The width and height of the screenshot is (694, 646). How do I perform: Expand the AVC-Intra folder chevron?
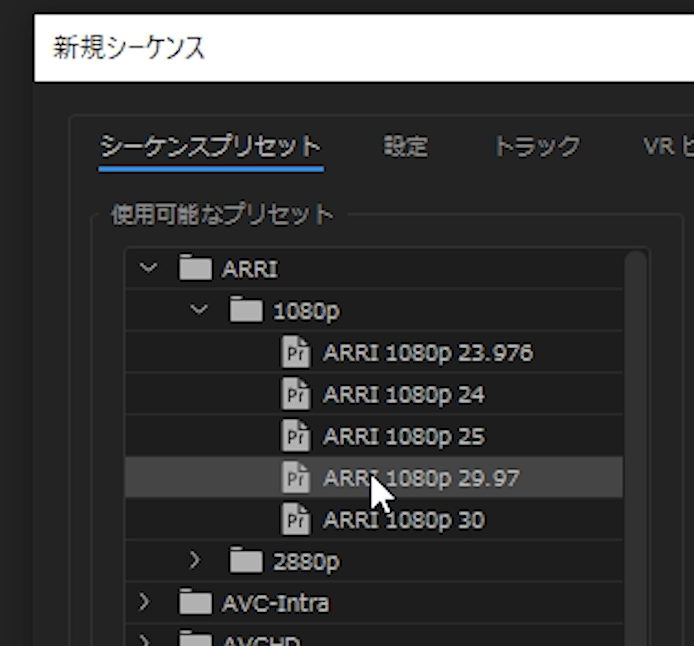pyautogui.click(x=144, y=602)
